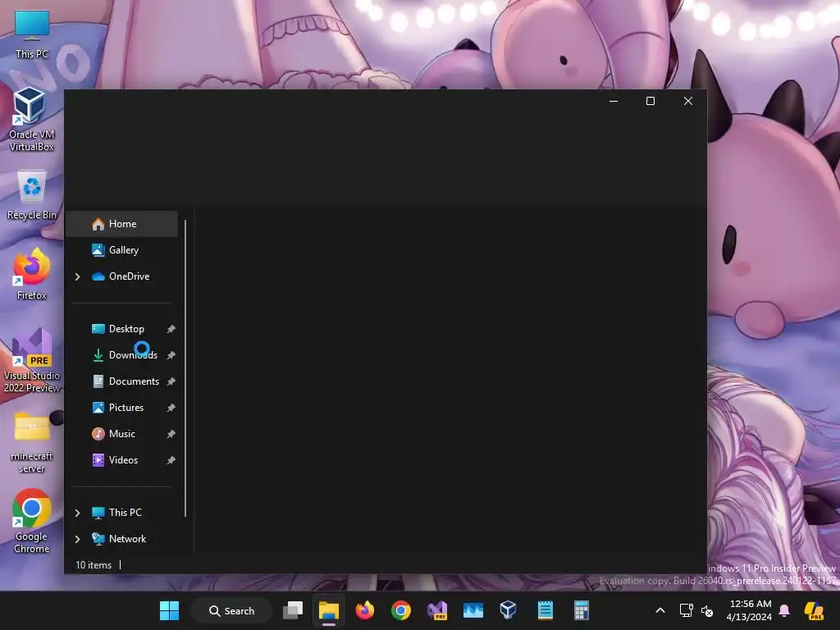The height and width of the screenshot is (630, 840).
Task: Click the pin icon beside Videos
Action: [x=171, y=460]
